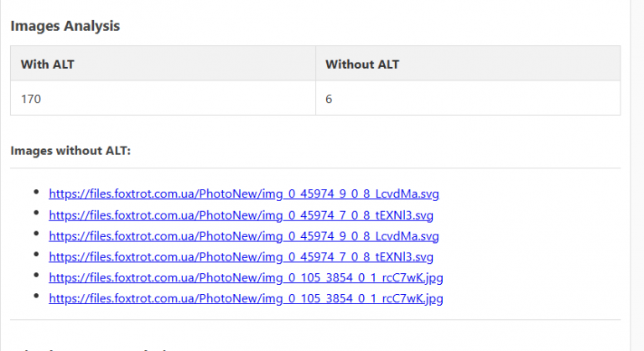
Task: Open the first img_0_45974_7_0_8_tEXNl3.svg link
Action: pos(241,215)
